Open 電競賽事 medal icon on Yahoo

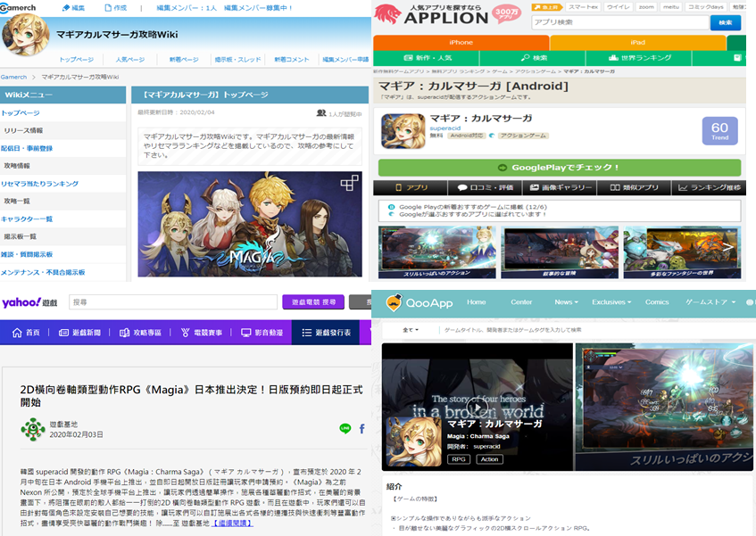185,333
